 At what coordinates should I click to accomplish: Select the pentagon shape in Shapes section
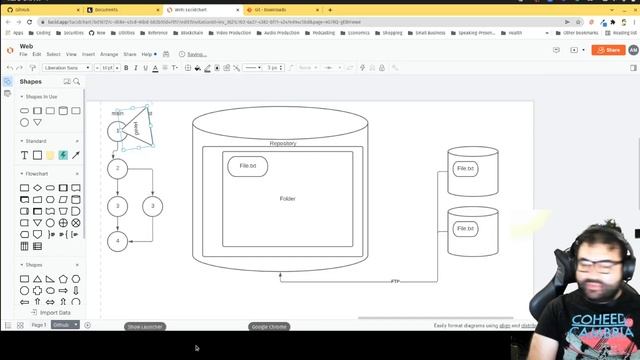[x=63, y=279]
